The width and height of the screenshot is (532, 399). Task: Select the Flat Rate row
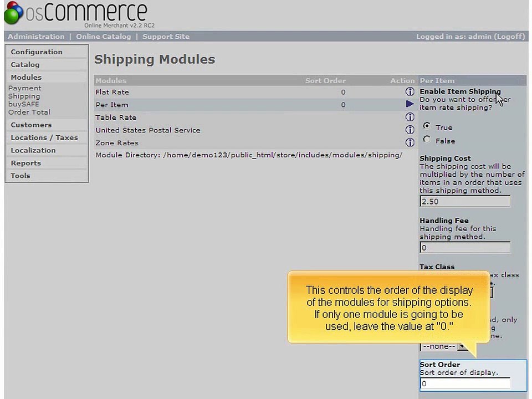256,92
